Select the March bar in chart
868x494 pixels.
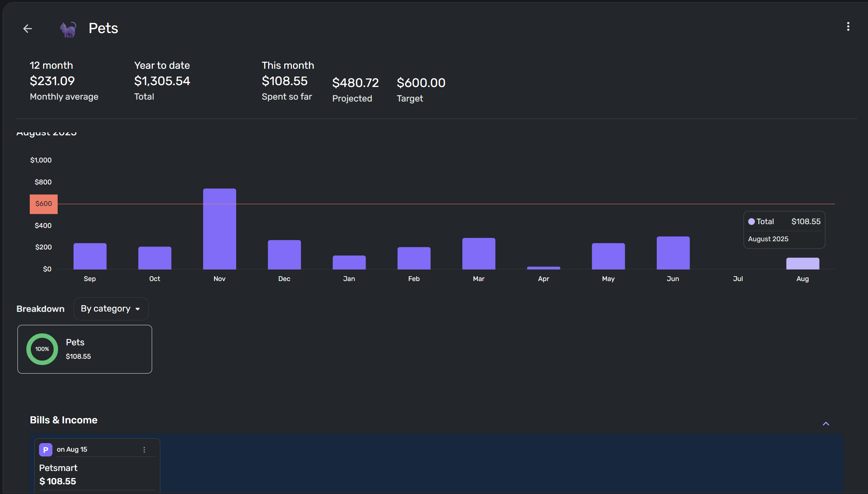(x=479, y=254)
